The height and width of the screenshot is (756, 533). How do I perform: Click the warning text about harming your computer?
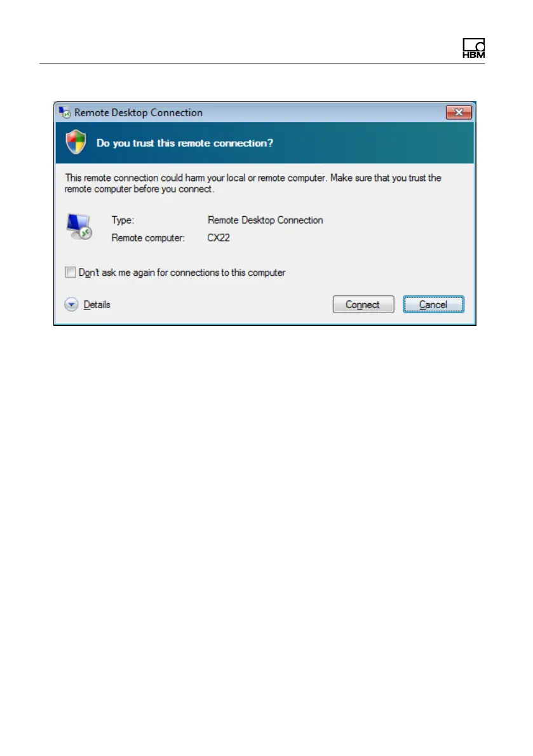pyautogui.click(x=253, y=183)
